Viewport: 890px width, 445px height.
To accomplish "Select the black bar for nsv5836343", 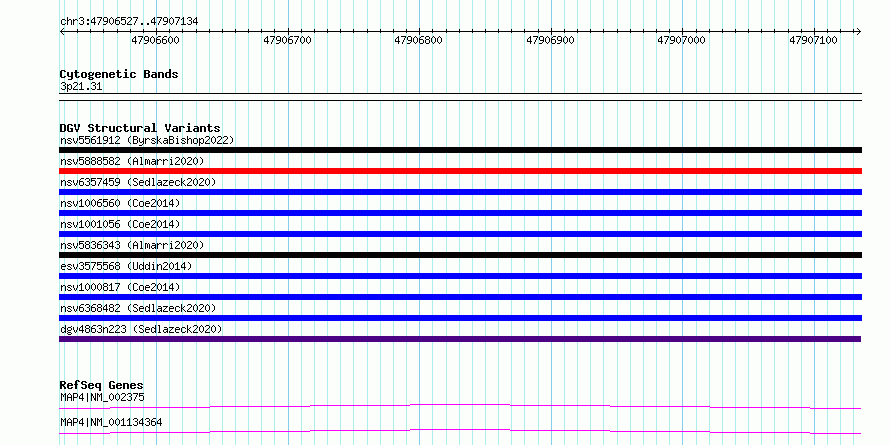I will (x=460, y=255).
